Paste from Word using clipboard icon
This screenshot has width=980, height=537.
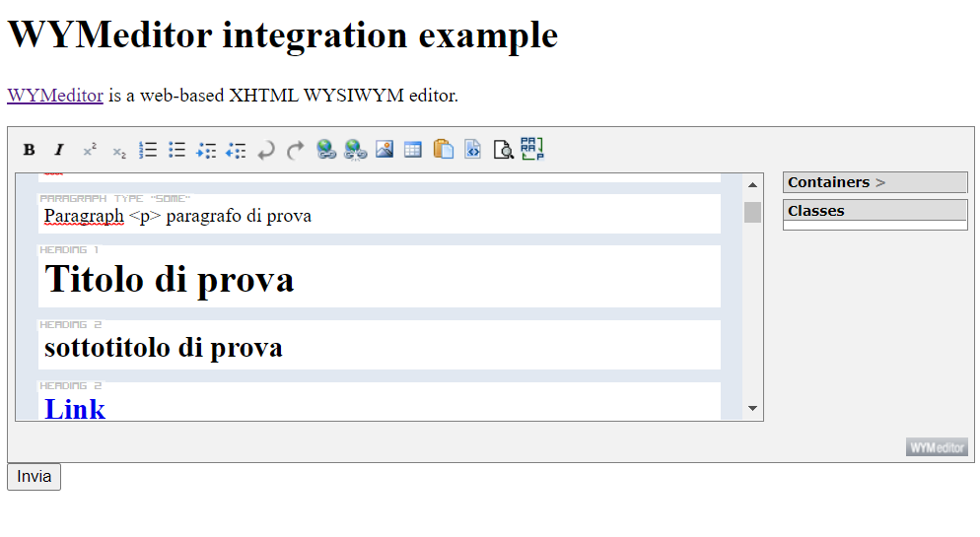coord(443,149)
